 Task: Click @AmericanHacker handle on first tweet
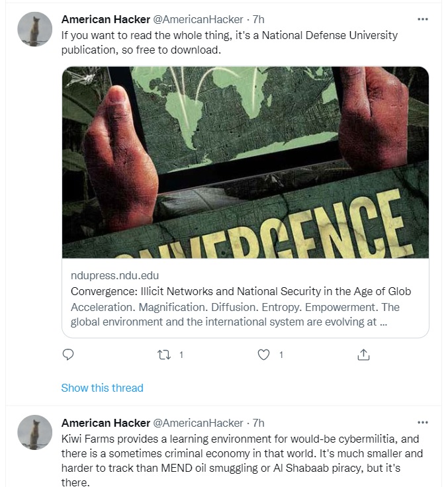[x=199, y=19]
